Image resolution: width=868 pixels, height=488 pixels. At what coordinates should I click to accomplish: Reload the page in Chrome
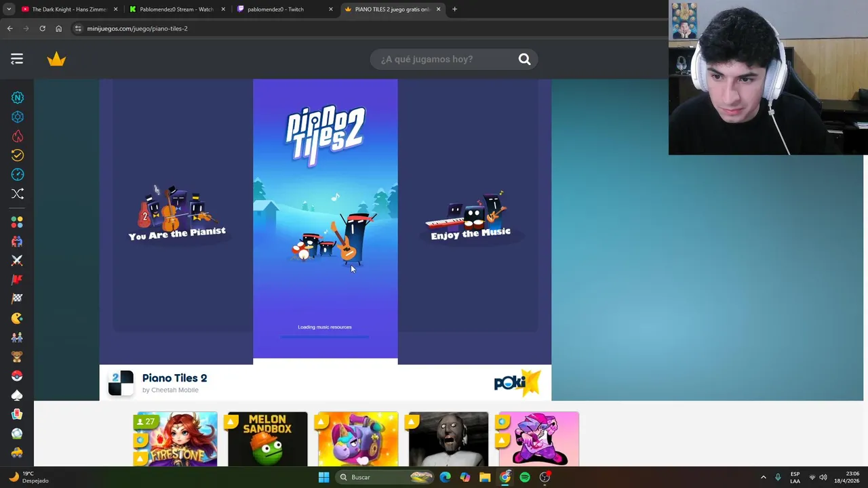[42, 28]
